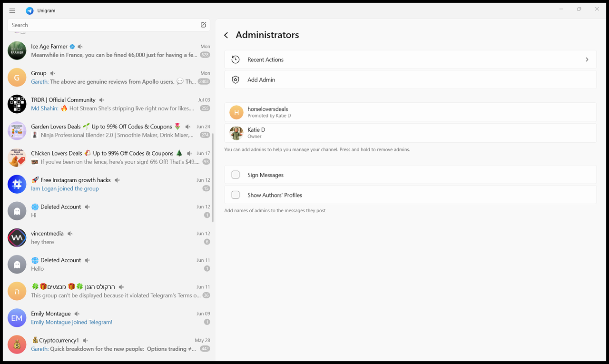Viewport: 609px width, 364px height.
Task: Select the orange G Group avatar
Action: click(x=17, y=77)
